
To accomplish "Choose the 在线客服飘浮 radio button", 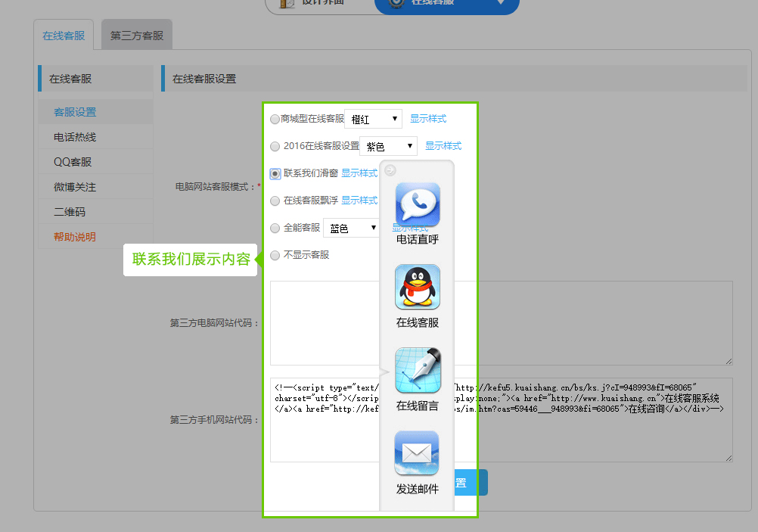I will (x=275, y=201).
